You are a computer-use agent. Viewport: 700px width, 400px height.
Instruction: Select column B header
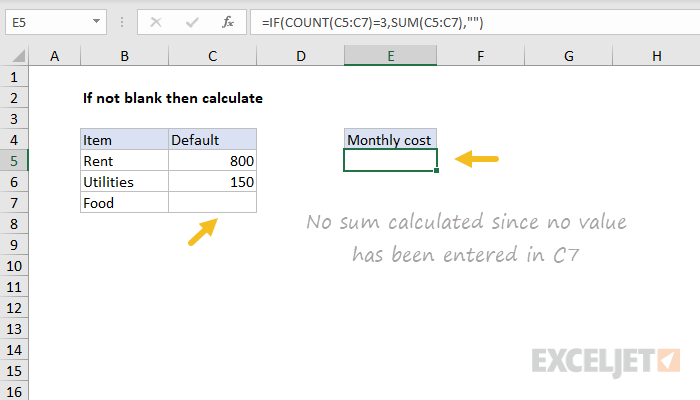click(125, 56)
